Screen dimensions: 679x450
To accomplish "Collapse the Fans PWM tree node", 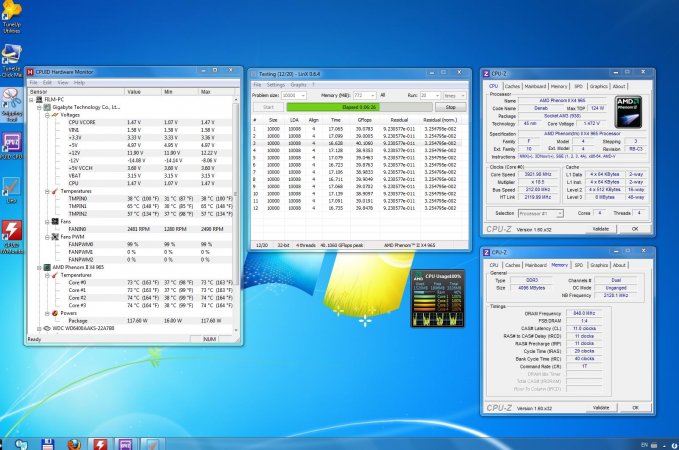I will pyautogui.click(x=47, y=237).
